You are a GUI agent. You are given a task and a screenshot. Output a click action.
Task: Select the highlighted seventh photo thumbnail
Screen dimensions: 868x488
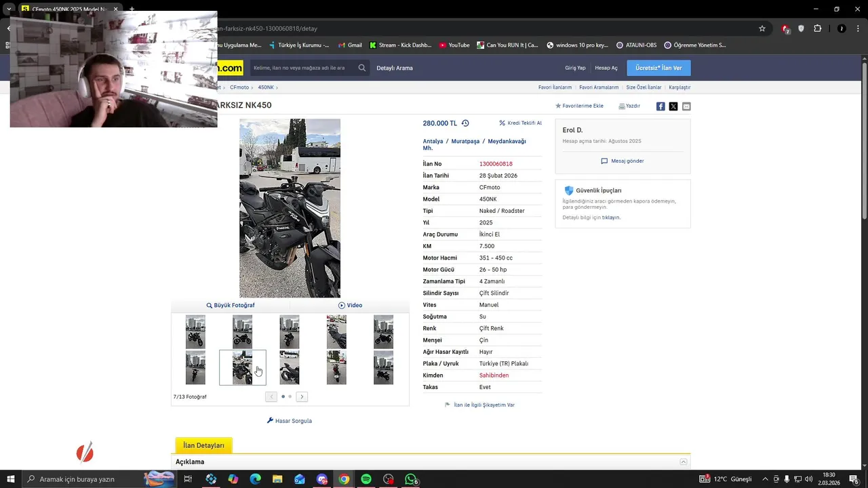click(x=243, y=367)
